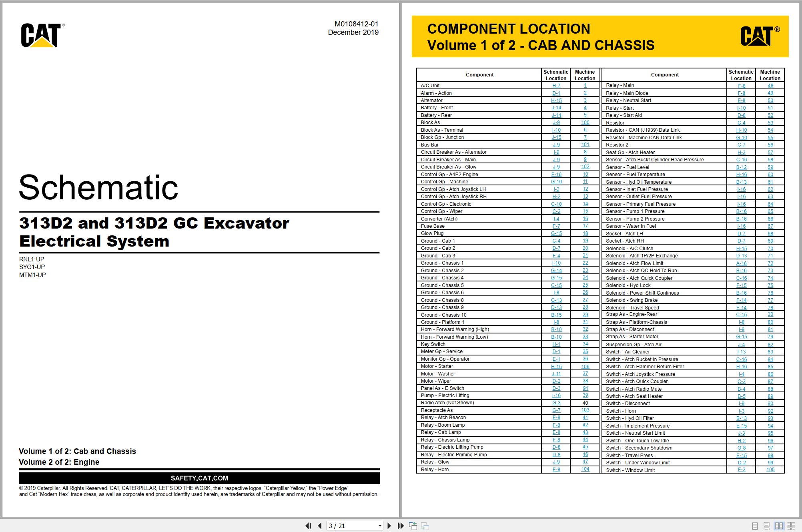Click schematic link I-10 for Relay - Start
This screenshot has height=532, width=802.
click(x=741, y=108)
